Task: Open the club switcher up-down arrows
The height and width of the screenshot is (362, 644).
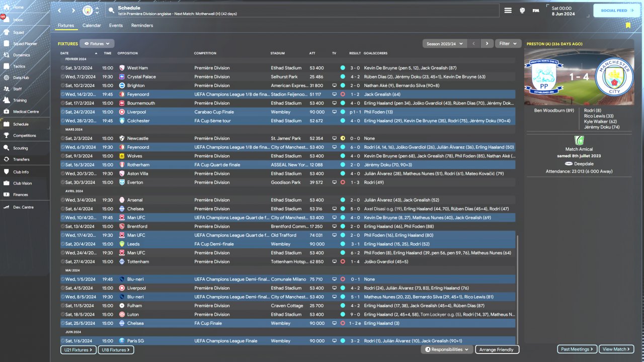Action: point(97,11)
